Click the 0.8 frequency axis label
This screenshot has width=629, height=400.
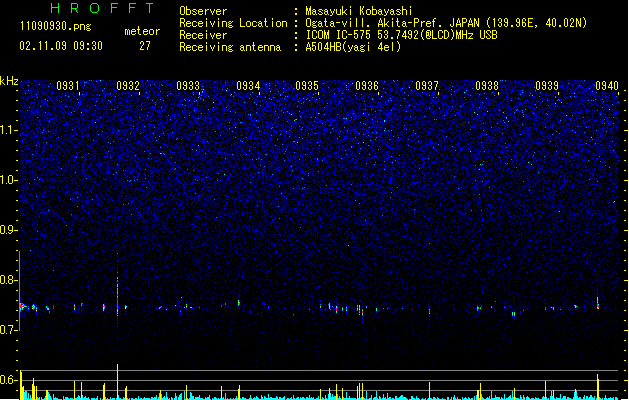[x=9, y=280]
